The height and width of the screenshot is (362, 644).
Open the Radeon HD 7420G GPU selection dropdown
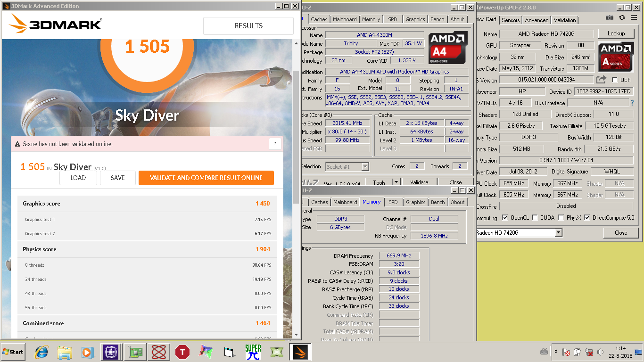point(559,232)
